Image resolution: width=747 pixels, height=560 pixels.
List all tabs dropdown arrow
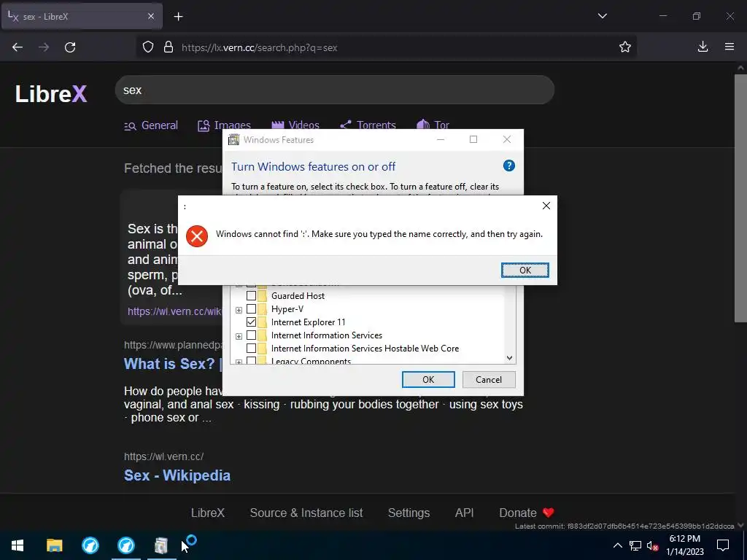pos(602,16)
